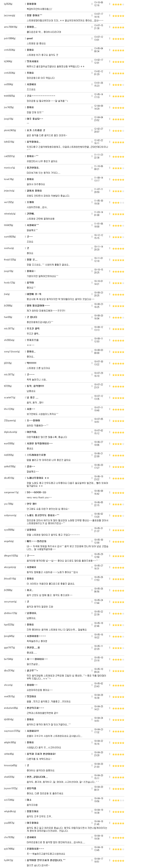Open the 'SO~~GOOD~)))' review title
Screen dimensions: 145x868
coord(36,493)
